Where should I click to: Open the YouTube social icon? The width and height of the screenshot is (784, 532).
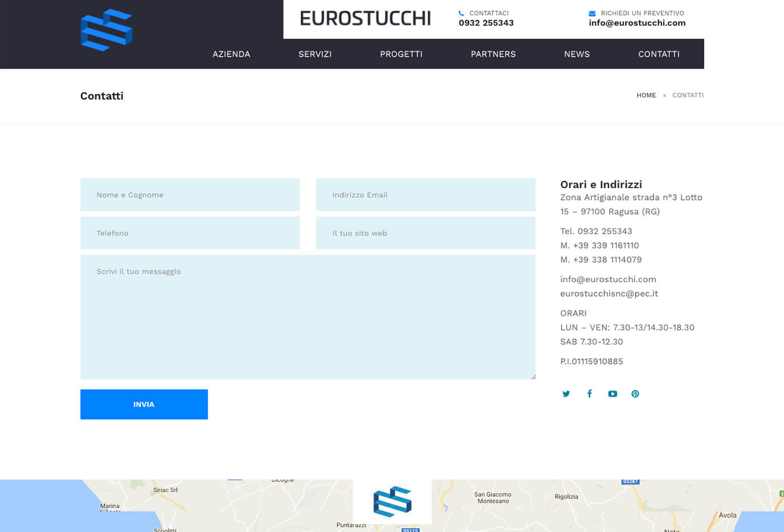point(613,394)
